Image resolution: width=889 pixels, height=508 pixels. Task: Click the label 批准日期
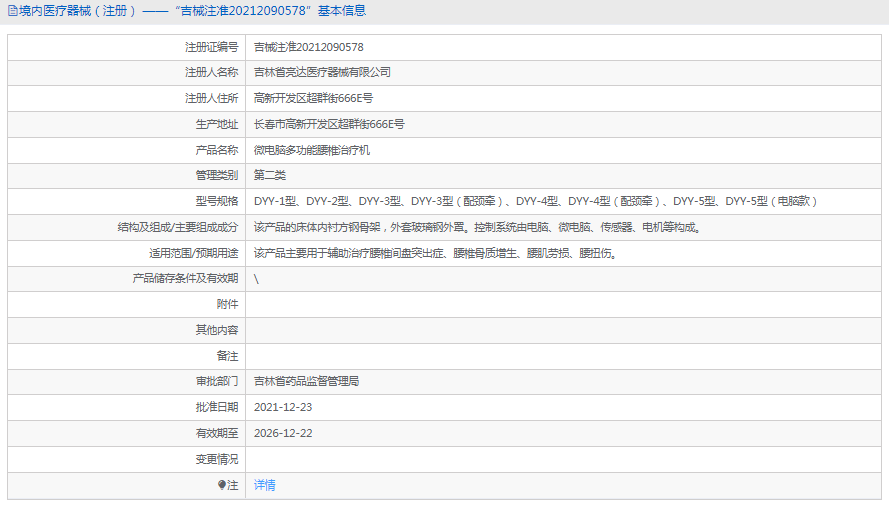(x=217, y=407)
